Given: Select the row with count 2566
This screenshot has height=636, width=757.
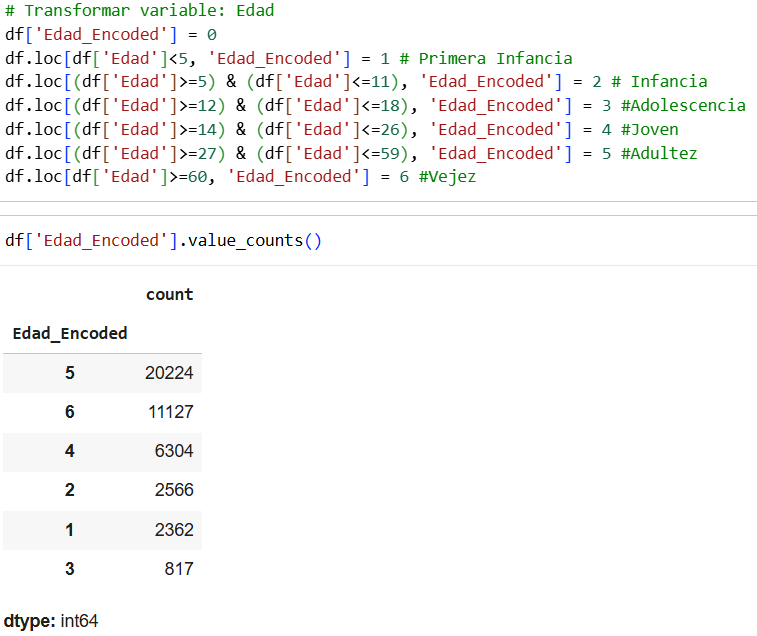Looking at the screenshot, I should pos(102,490).
